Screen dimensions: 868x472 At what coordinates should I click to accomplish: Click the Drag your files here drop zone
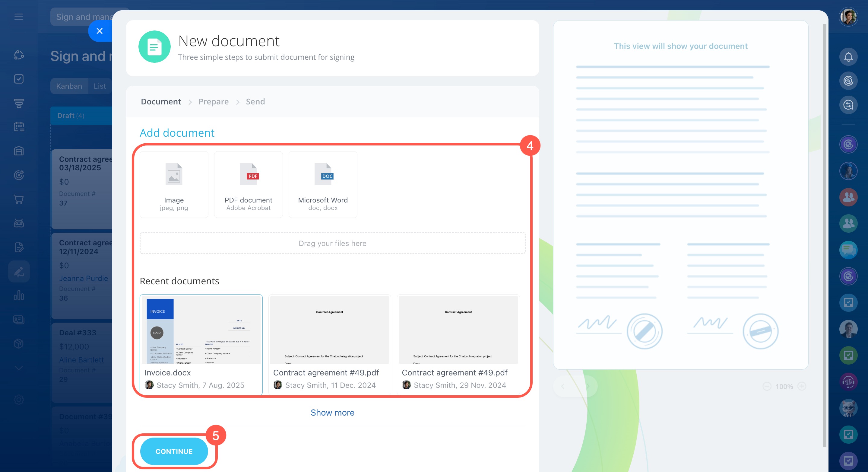click(x=332, y=243)
